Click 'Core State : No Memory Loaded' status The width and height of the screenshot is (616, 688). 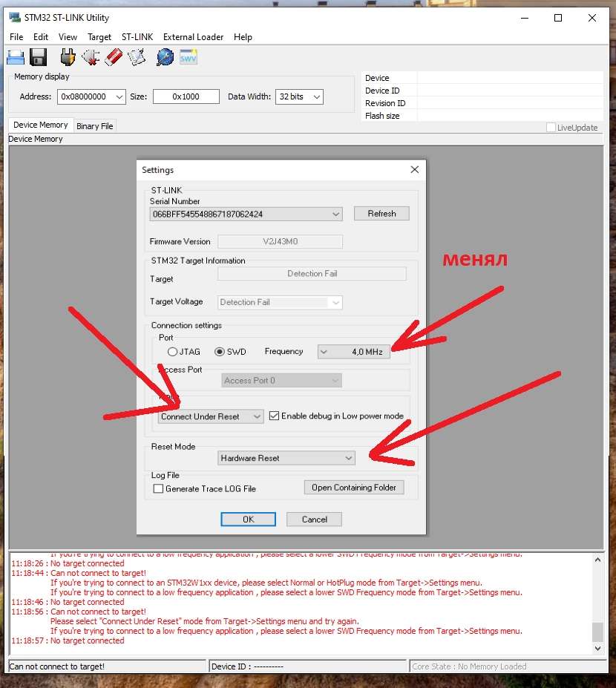pos(469,666)
